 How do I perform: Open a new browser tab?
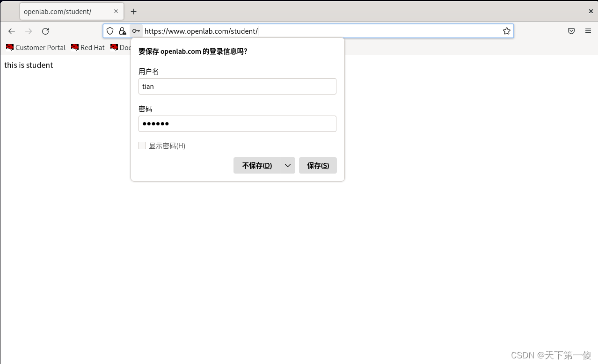click(134, 11)
